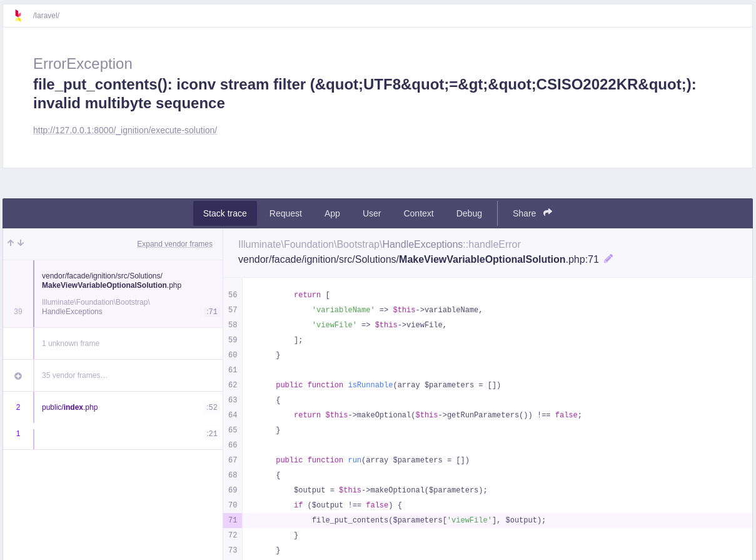This screenshot has height=560, width=756.
Task: Select frame number 1 at line 21
Action: pyautogui.click(x=113, y=434)
